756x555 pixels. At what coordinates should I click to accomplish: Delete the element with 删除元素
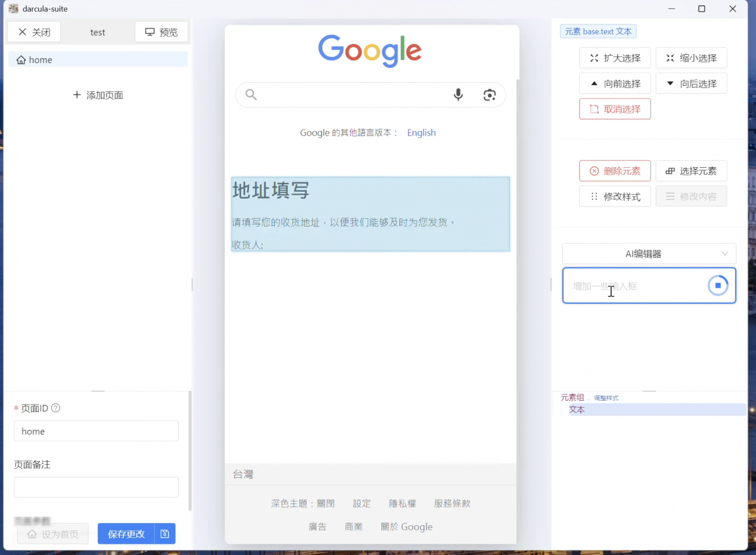[615, 171]
